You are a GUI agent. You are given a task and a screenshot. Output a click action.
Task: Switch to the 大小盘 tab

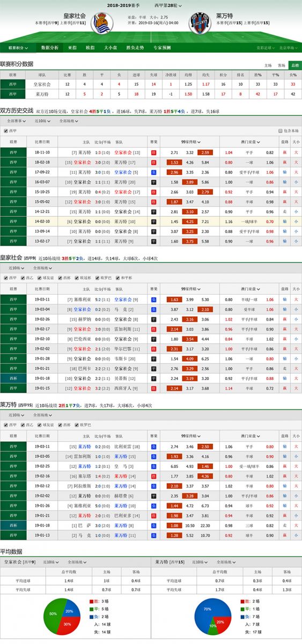coord(110,48)
